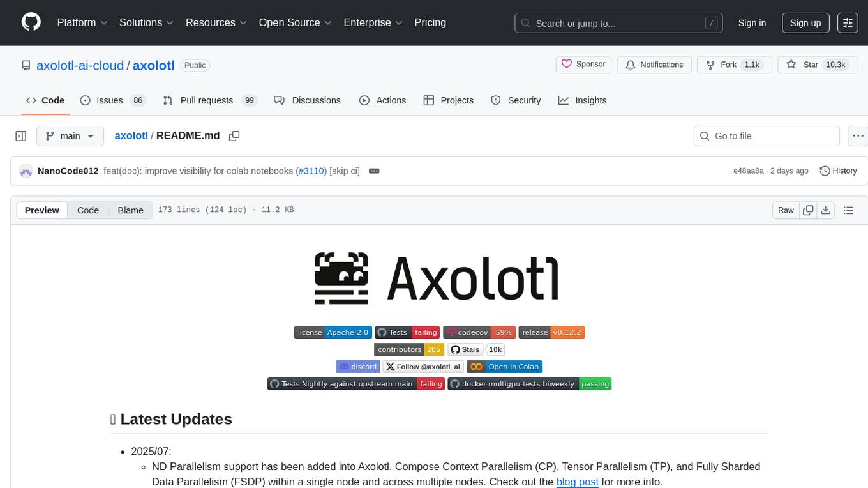Viewport: 868px width, 488px height.
Task: Open the Discussions tab
Action: [308, 100]
